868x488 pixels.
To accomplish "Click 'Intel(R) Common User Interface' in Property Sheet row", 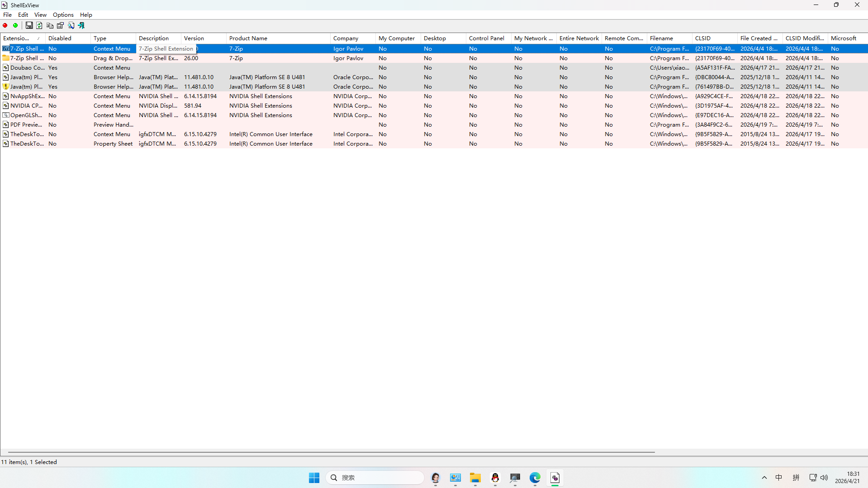I will click(270, 144).
